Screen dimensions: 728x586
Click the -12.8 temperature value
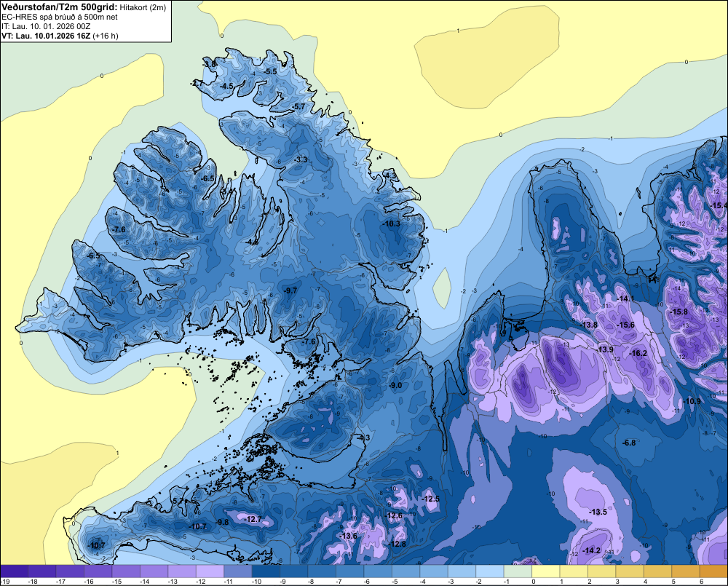pyautogui.click(x=397, y=544)
